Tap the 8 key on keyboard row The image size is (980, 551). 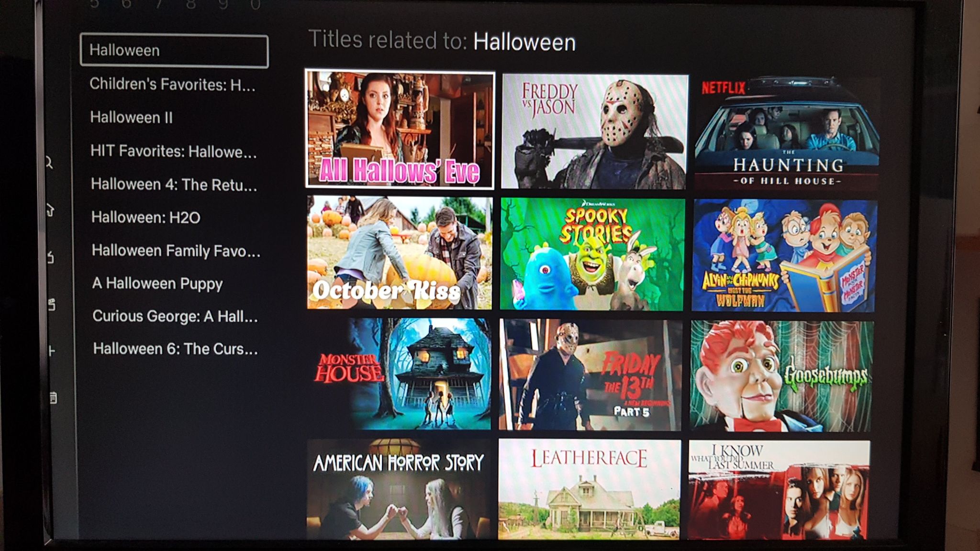(190, 4)
